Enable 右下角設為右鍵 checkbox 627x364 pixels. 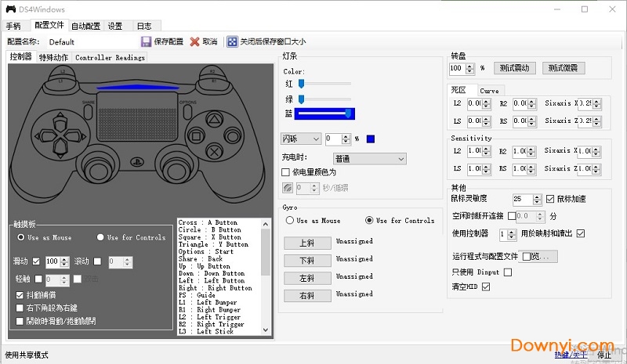[x=20, y=308]
